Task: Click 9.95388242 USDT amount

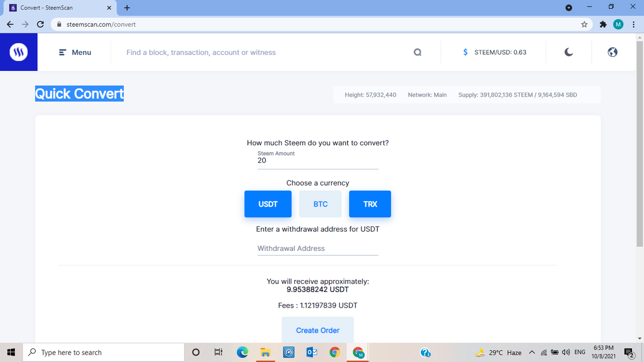Action: click(x=317, y=290)
